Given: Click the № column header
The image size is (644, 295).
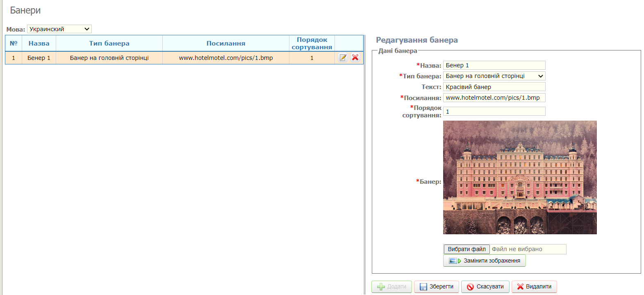Looking at the screenshot, I should [x=14, y=43].
